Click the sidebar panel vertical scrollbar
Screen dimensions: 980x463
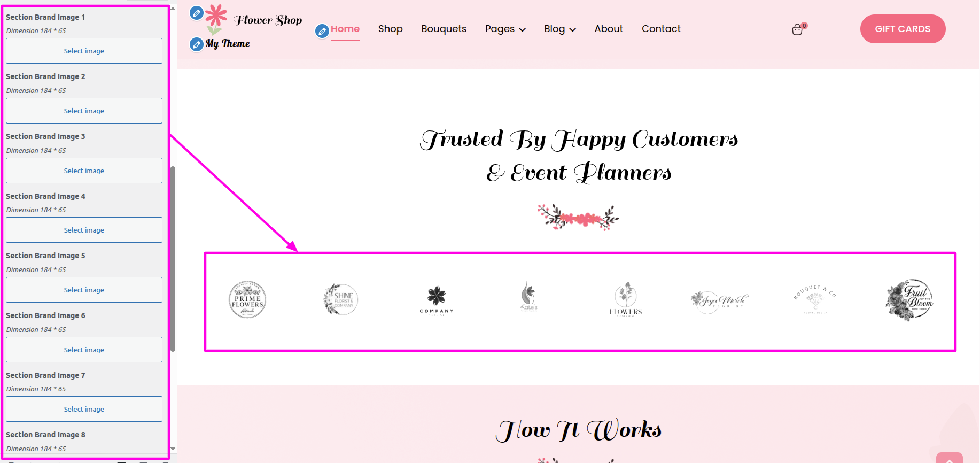point(173,259)
